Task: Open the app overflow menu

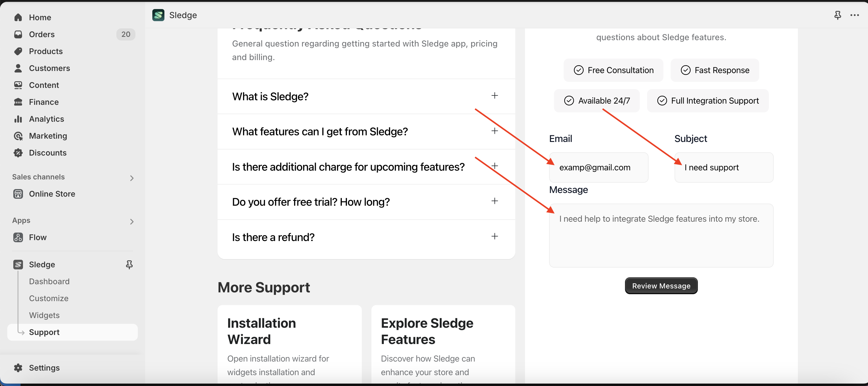Action: [x=855, y=15]
